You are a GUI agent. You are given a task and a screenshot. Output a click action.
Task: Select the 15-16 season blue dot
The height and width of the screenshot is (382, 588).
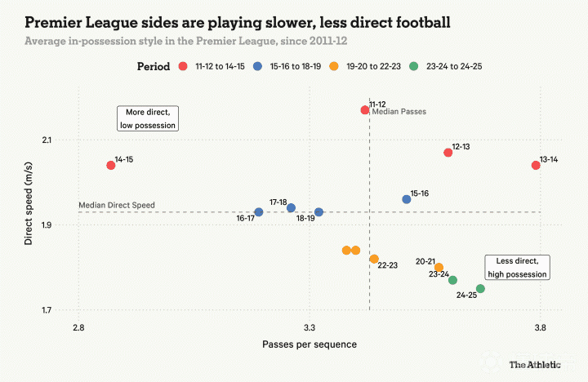pos(407,199)
